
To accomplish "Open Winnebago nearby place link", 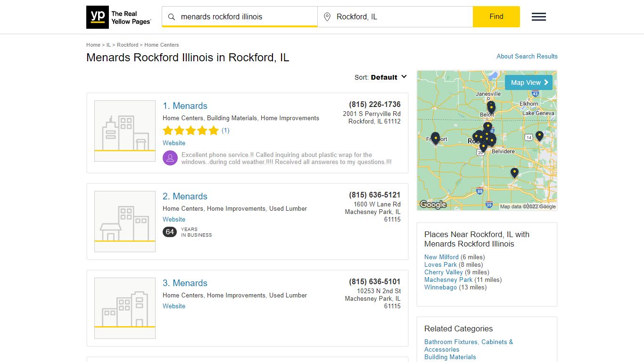I will point(440,287).
